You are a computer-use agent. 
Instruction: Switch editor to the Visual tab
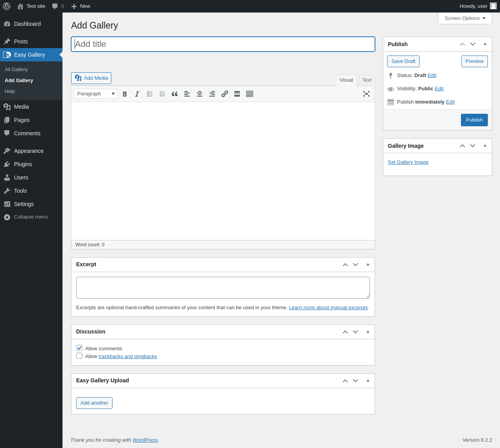346,80
